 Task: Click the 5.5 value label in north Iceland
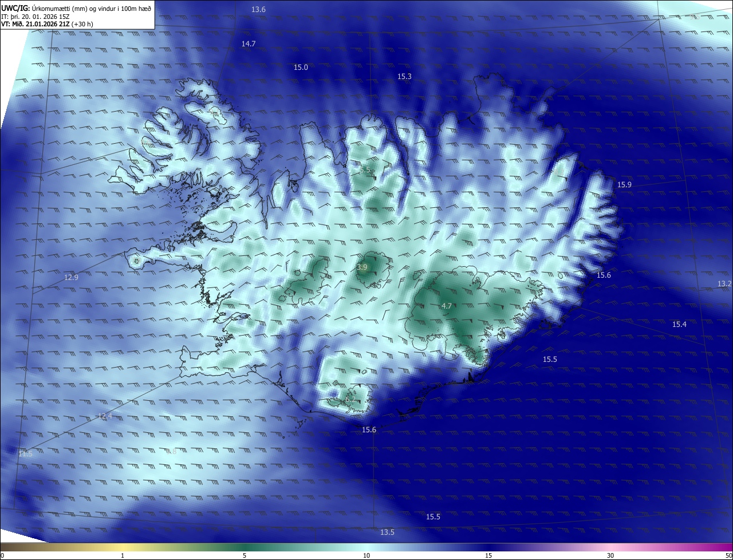coord(365,170)
